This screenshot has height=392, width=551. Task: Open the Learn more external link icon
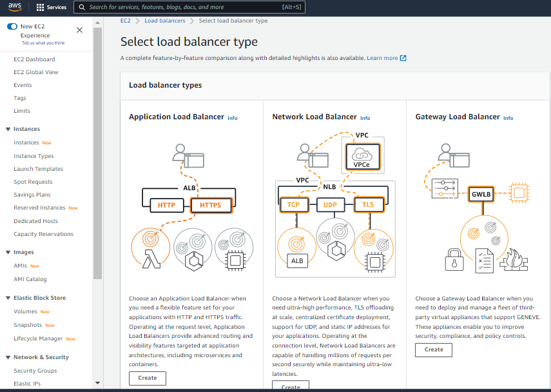point(403,58)
